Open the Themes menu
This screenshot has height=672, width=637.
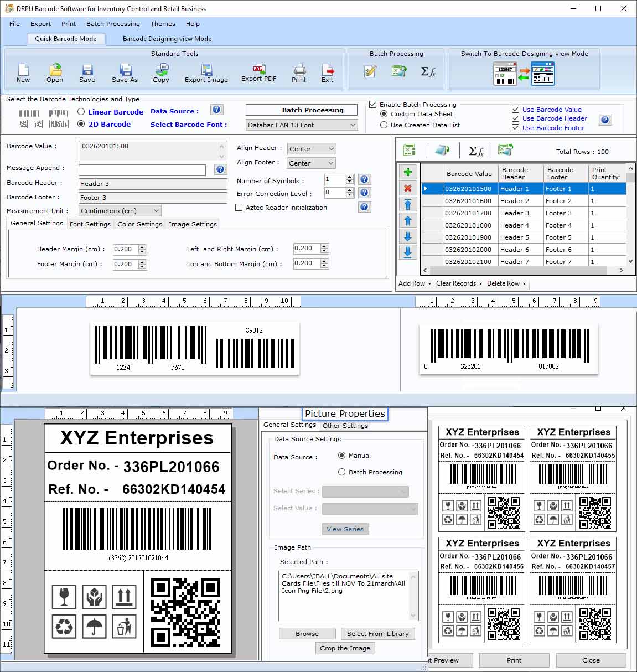[x=162, y=24]
